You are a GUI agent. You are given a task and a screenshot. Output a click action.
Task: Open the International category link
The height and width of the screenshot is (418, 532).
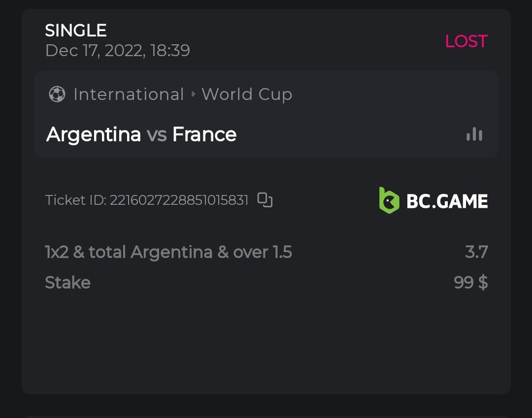pyautogui.click(x=129, y=94)
